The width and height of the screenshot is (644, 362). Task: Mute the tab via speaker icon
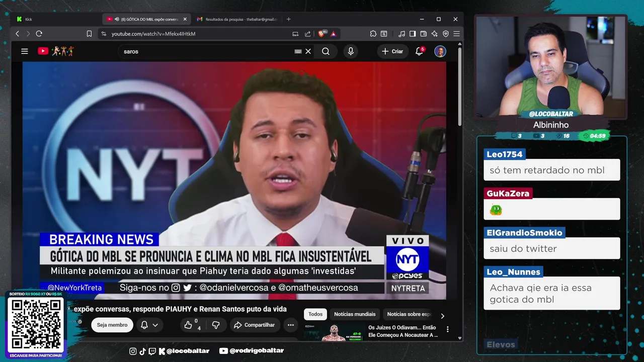(117, 19)
